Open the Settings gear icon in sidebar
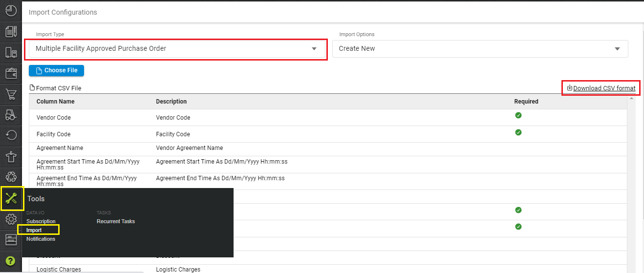The height and width of the screenshot is (273, 644). (11, 219)
